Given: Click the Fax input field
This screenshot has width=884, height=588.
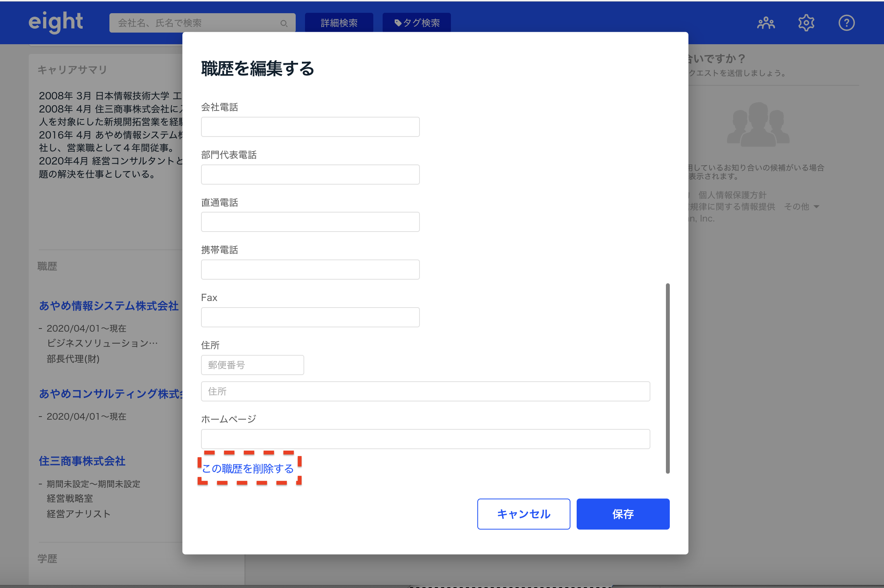Looking at the screenshot, I should click(x=310, y=317).
